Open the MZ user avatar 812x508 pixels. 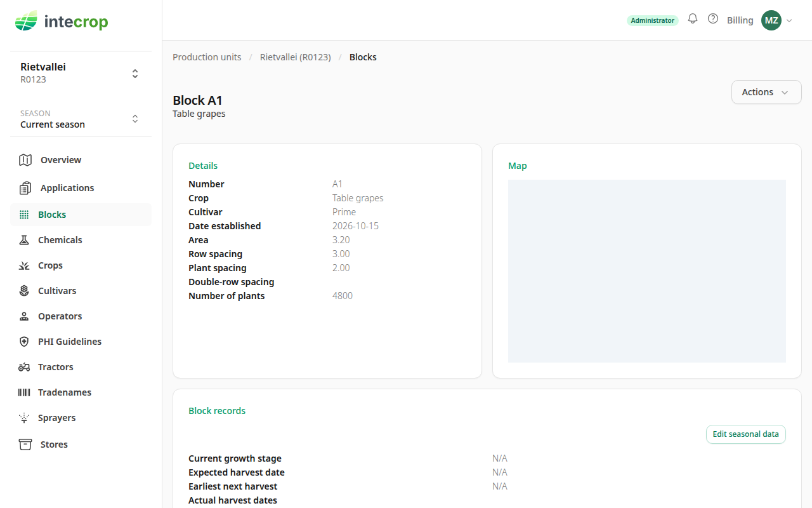[x=771, y=20]
